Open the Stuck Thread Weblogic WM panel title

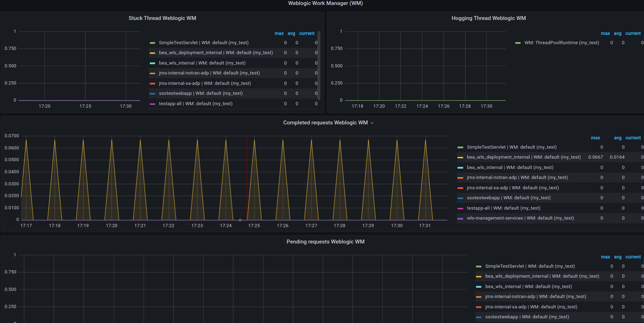[x=162, y=18]
